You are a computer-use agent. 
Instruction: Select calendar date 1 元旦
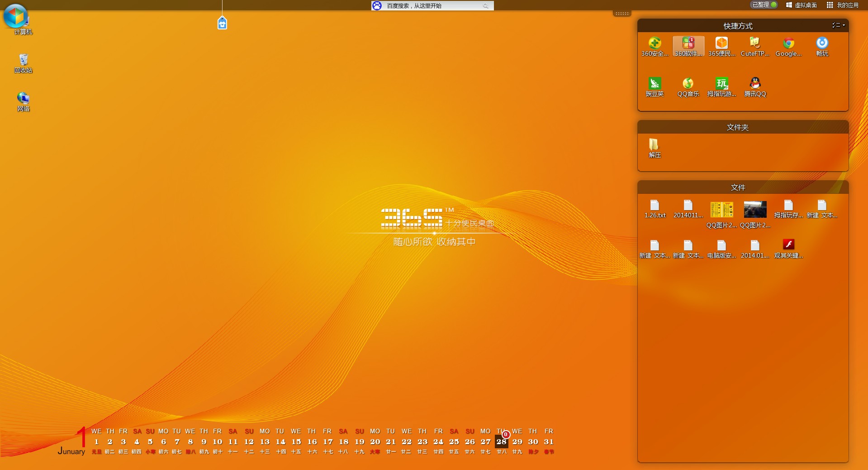(96, 441)
